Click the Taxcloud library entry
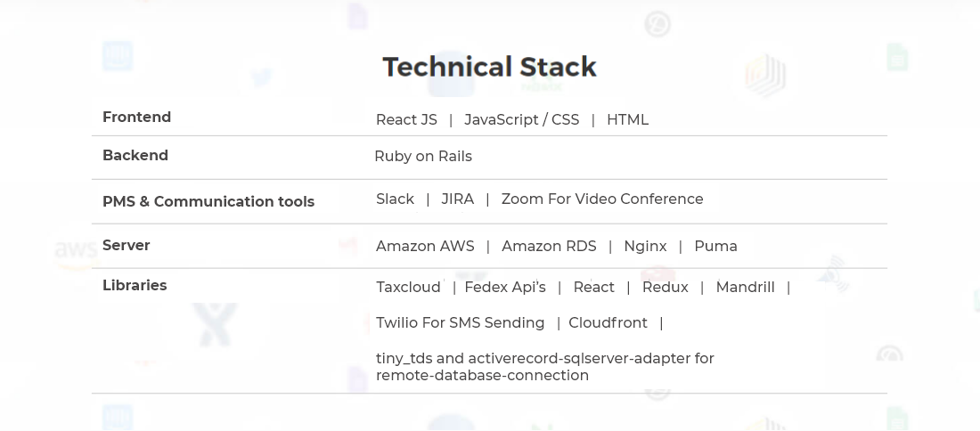980x431 pixels. point(408,288)
